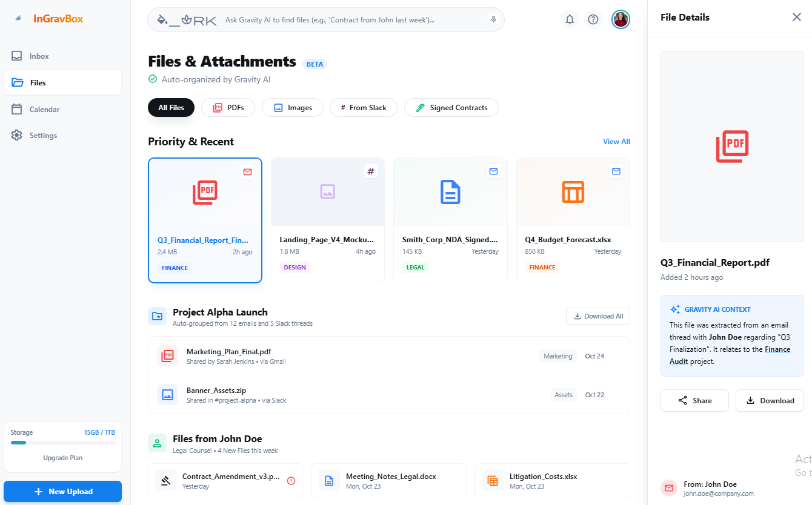Open the Inbox sidebar item
The height and width of the screenshot is (505, 812).
point(62,56)
